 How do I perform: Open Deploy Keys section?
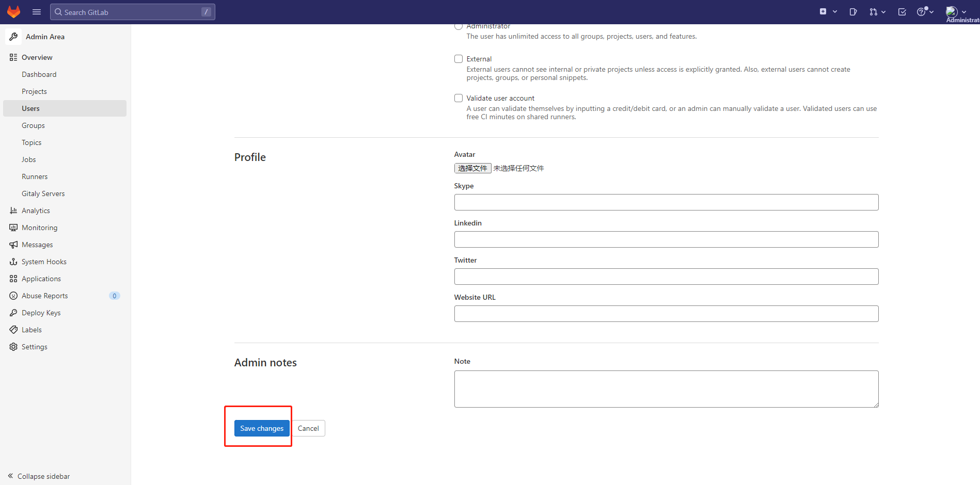click(41, 313)
